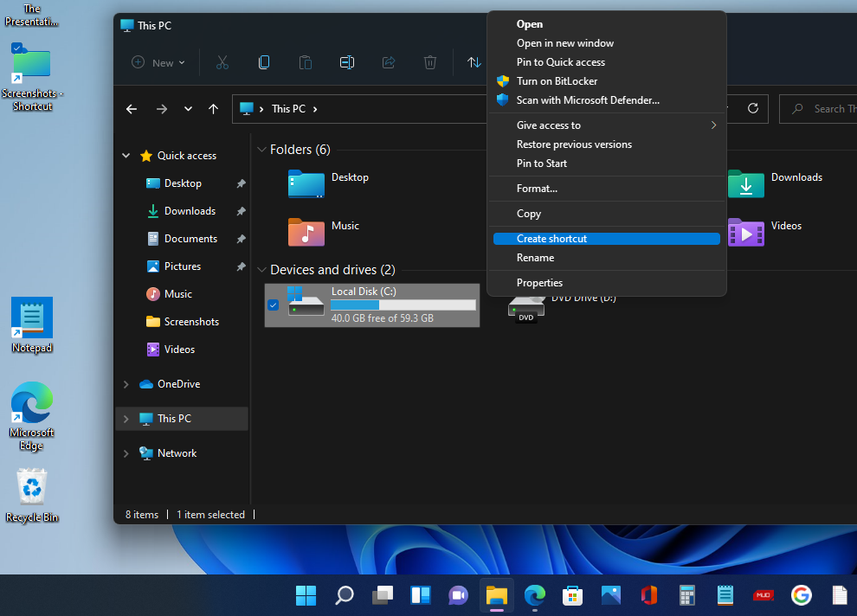The height and width of the screenshot is (616, 857).
Task: Select the Paste icon in the toolbar
Action: (305, 62)
